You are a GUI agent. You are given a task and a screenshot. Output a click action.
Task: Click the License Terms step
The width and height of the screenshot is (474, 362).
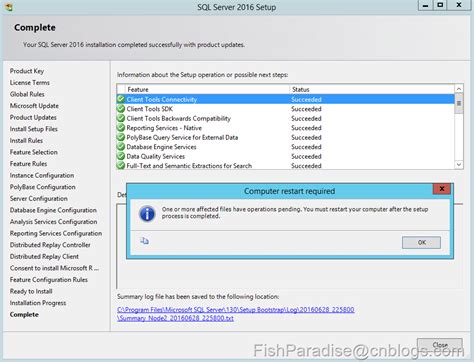click(30, 83)
